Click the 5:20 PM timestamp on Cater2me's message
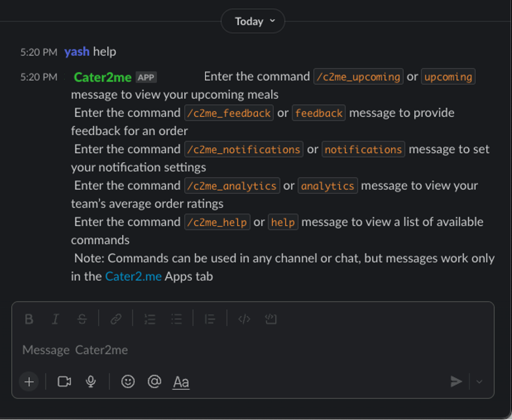 point(39,77)
